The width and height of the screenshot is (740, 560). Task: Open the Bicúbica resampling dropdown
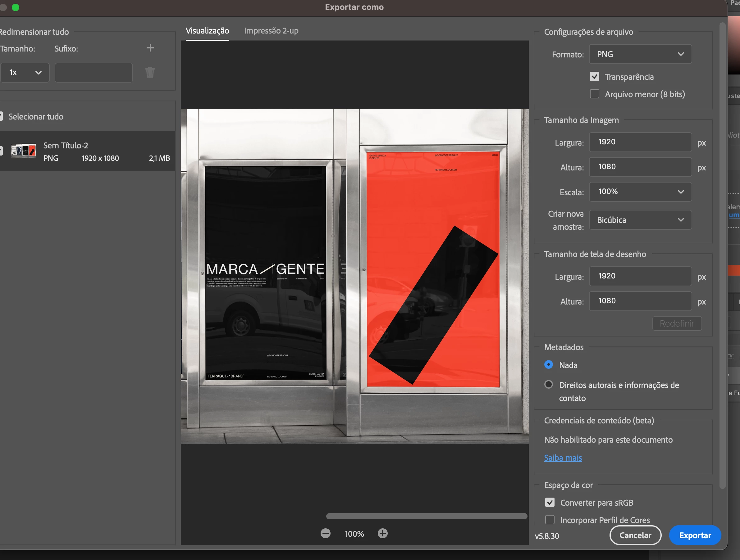pyautogui.click(x=640, y=220)
